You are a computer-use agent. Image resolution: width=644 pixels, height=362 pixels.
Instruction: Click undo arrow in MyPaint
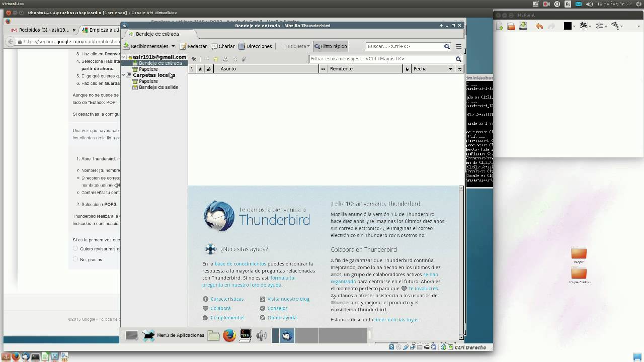tap(539, 26)
